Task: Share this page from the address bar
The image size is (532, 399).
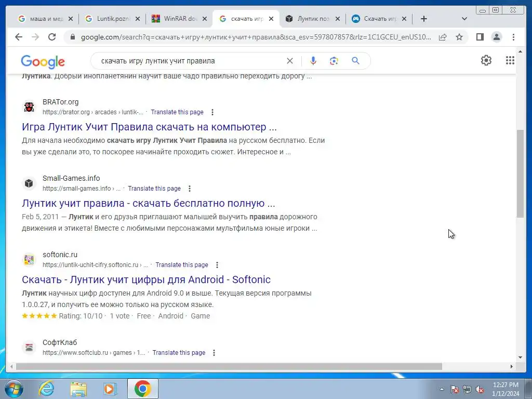Action: click(443, 37)
